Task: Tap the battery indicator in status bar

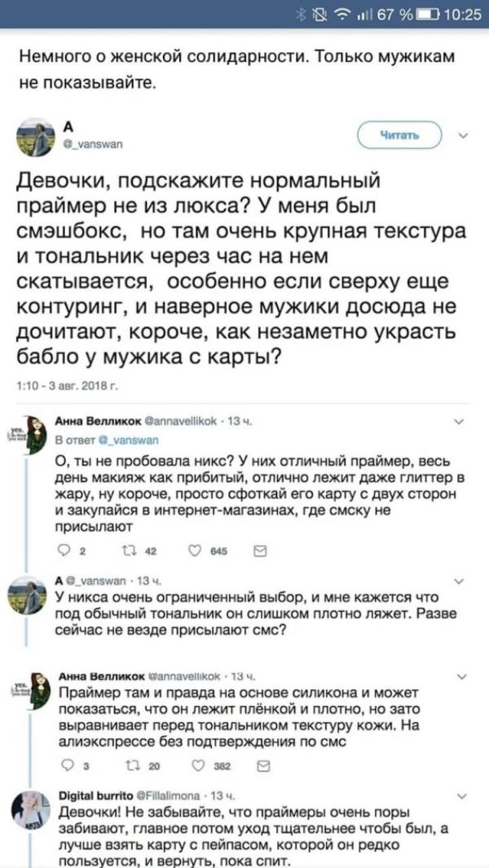Action: (425, 13)
